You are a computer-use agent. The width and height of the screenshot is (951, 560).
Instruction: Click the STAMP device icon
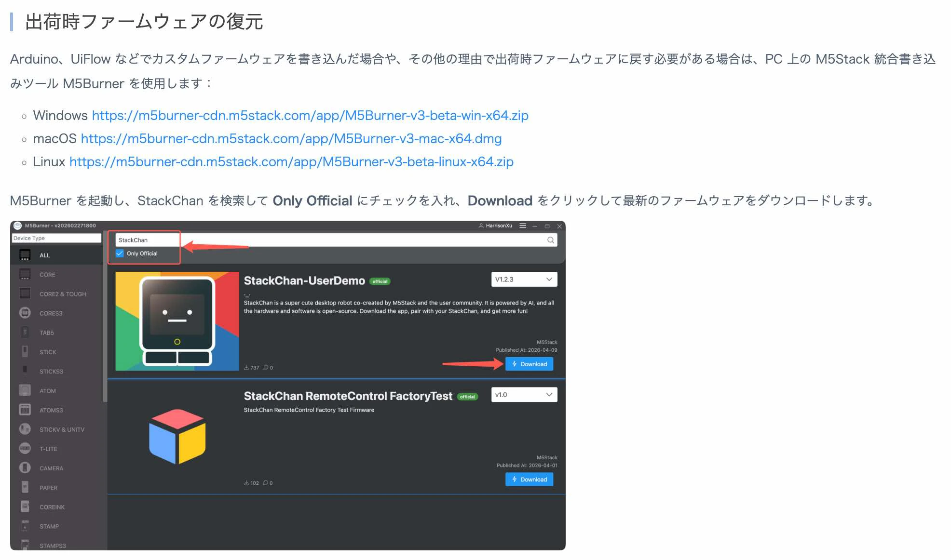25,525
